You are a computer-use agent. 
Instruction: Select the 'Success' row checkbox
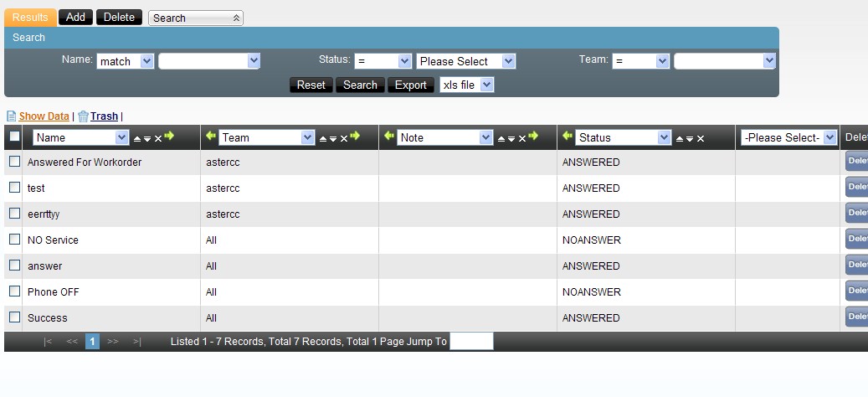pyautogui.click(x=14, y=317)
